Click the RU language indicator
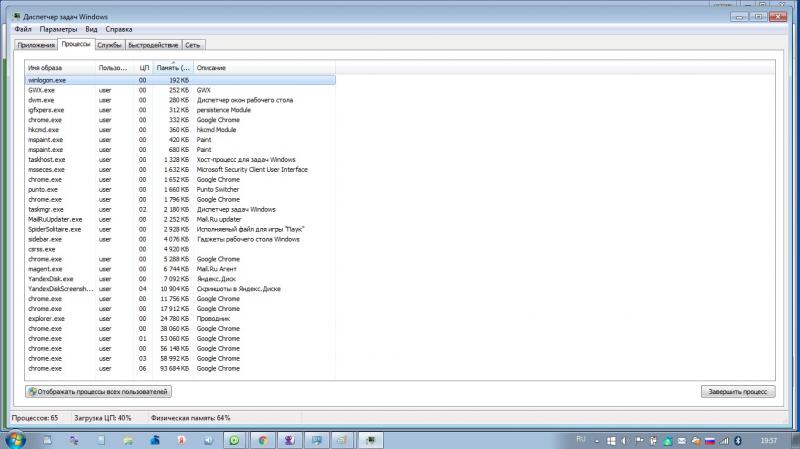This screenshot has height=449, width=800. 581,439
